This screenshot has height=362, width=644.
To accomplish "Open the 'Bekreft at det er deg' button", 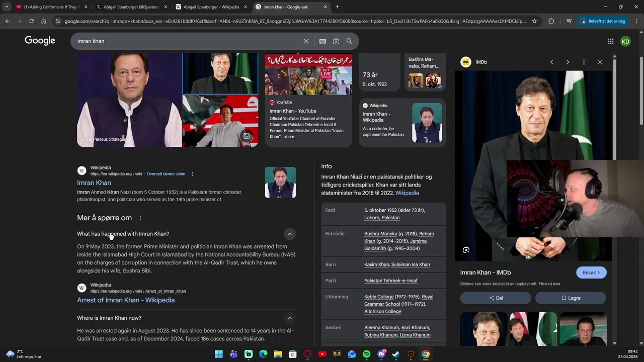I will pos(603,21).
